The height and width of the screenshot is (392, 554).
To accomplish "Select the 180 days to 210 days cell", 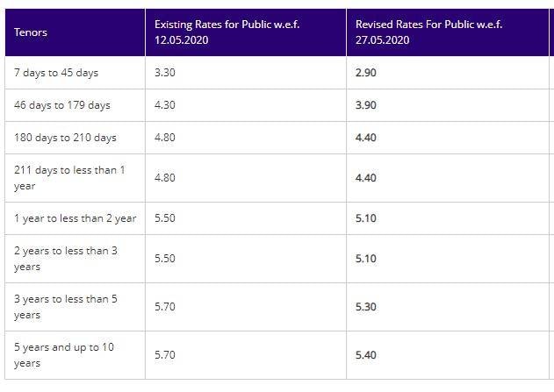I will [65, 138].
